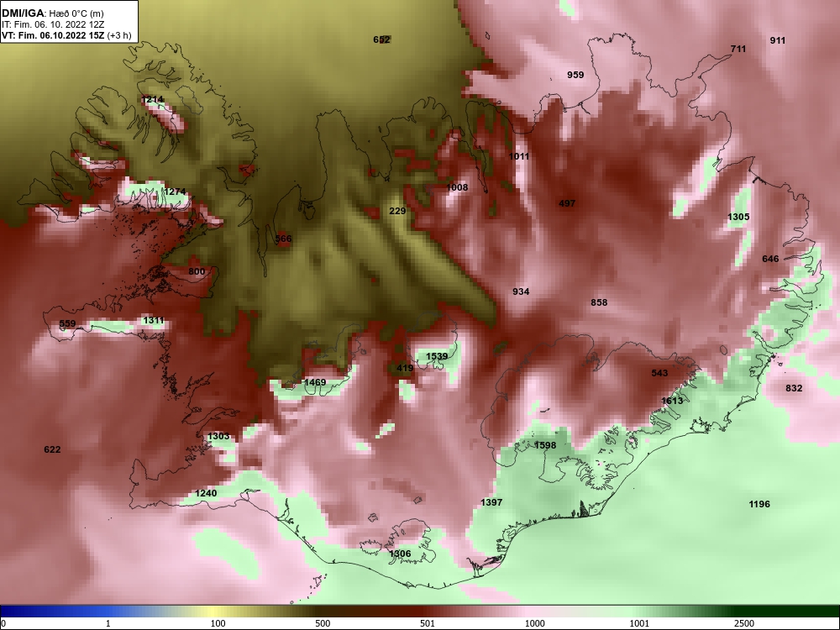
Task: Click the 0 tick on the legend
Action: pyautogui.click(x=3, y=623)
